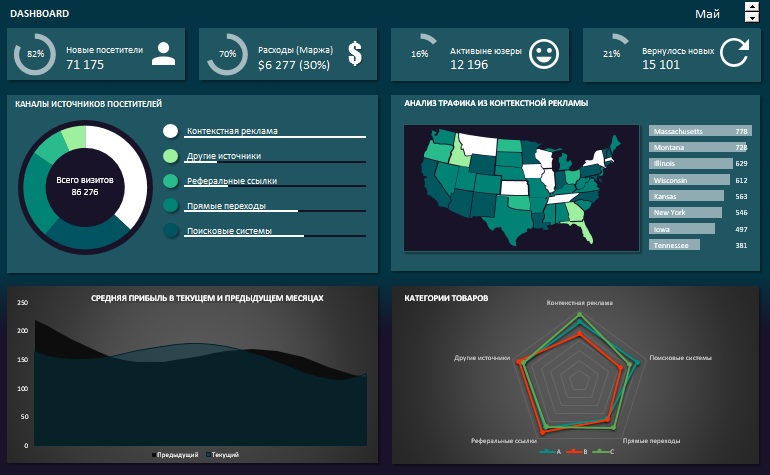Click the Всего визитов donut chart center
Viewport: 770px width, 475px height.
tap(84, 185)
